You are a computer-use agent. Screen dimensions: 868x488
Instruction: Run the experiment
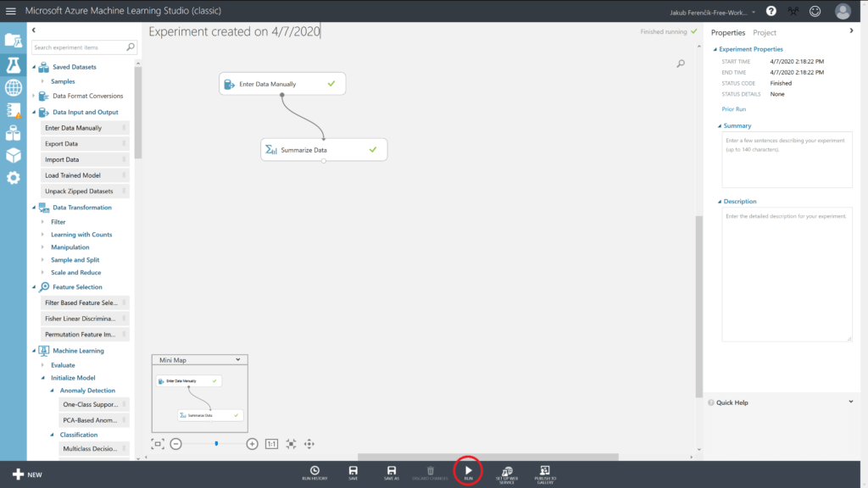coord(468,473)
